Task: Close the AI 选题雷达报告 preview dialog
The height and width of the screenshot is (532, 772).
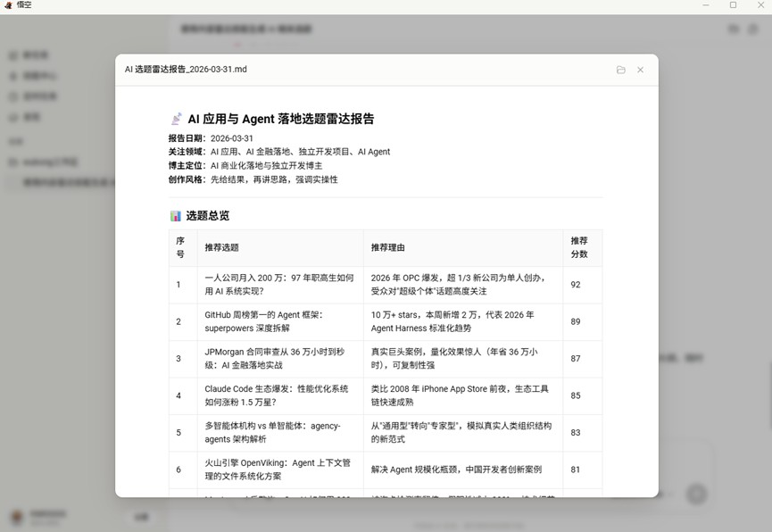Action: 640,70
